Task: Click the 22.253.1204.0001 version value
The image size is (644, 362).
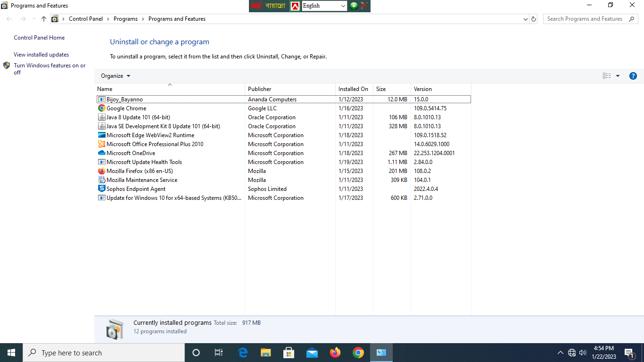Action: click(x=434, y=153)
